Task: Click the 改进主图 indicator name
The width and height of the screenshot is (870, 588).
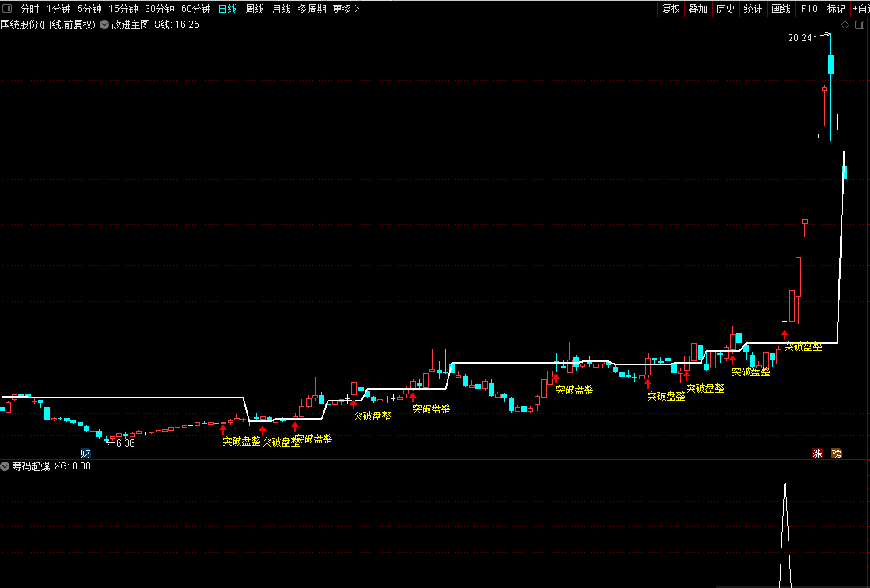Action: [131, 24]
